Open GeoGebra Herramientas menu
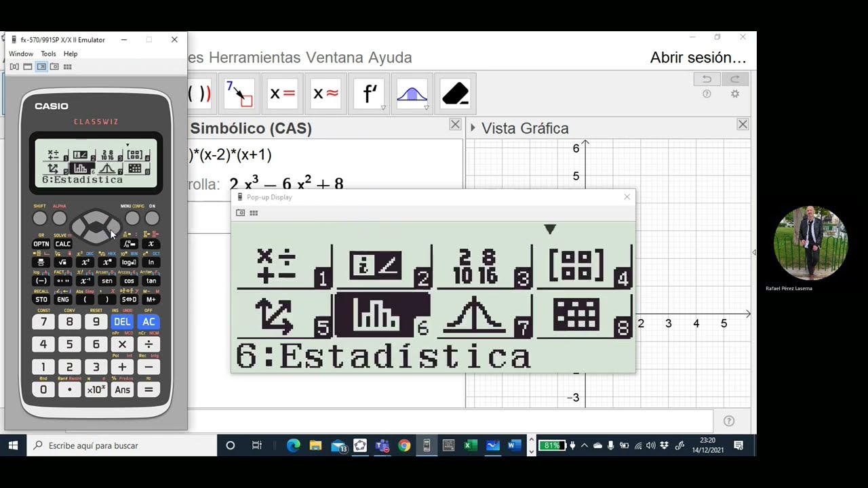 [x=254, y=58]
